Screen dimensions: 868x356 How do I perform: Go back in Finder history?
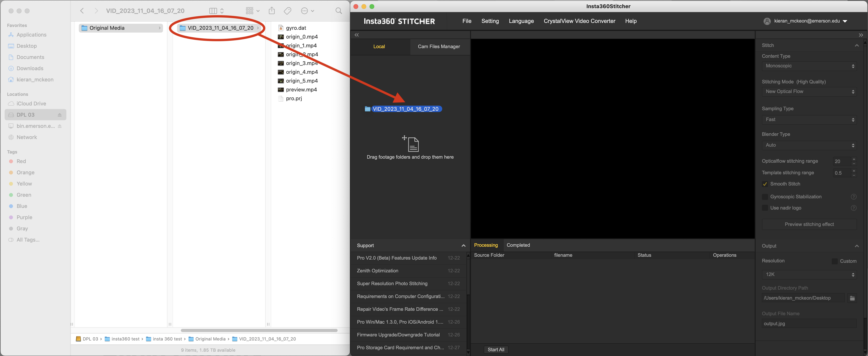click(x=82, y=11)
